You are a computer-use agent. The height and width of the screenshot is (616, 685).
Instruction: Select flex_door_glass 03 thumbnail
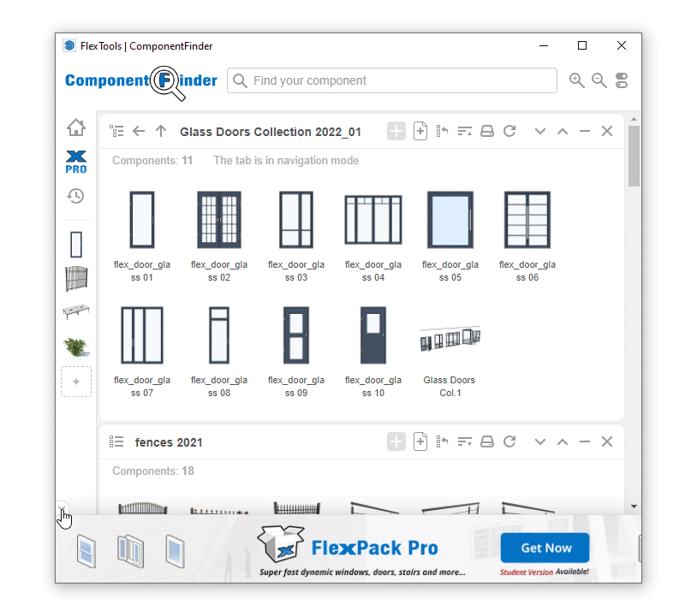296,220
